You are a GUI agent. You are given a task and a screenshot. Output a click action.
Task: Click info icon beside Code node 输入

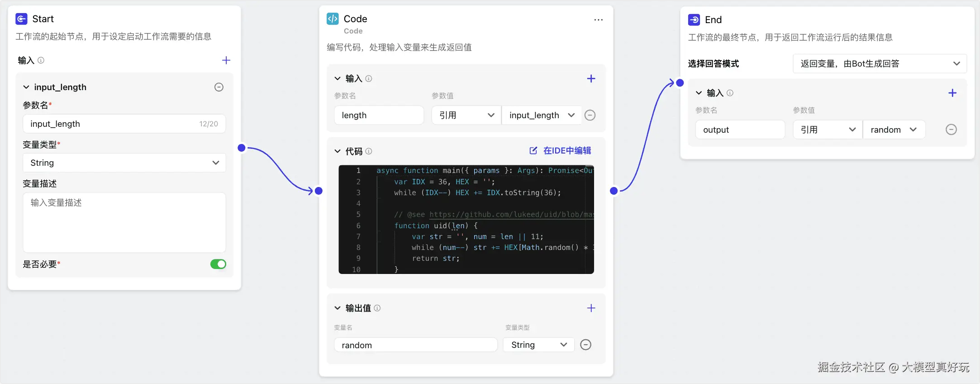click(369, 79)
